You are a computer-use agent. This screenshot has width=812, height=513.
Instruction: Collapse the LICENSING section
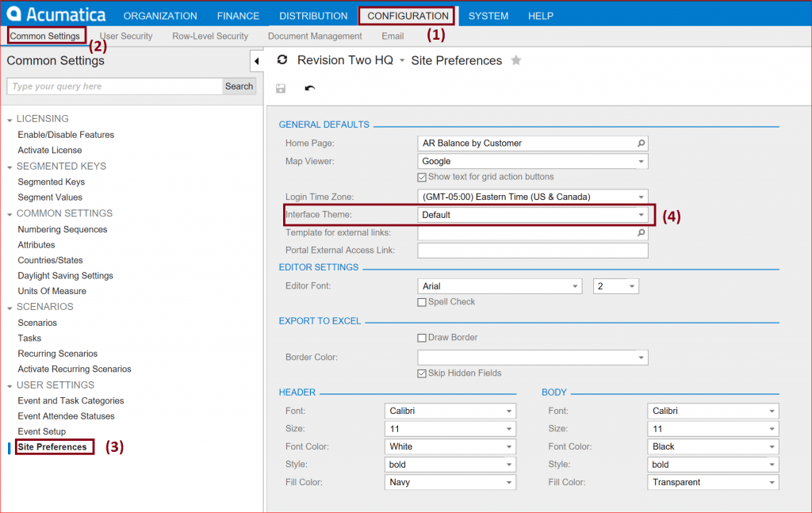(x=10, y=120)
